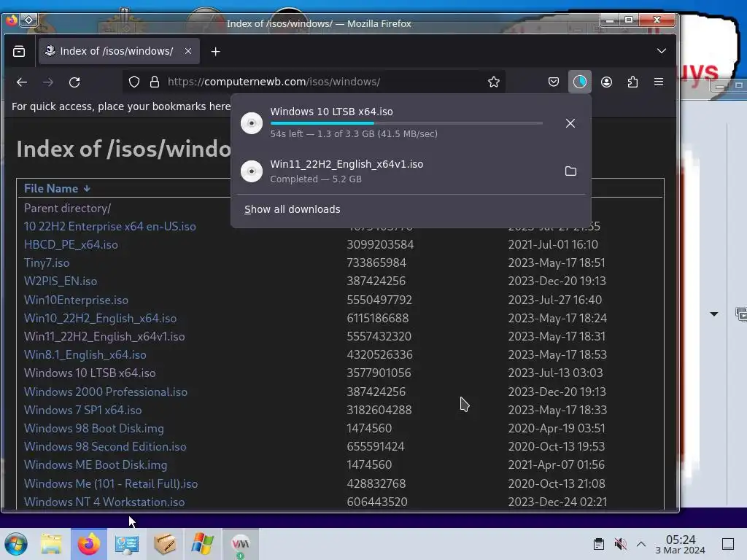Download HBCD_PE_x64.iso

pos(71,245)
